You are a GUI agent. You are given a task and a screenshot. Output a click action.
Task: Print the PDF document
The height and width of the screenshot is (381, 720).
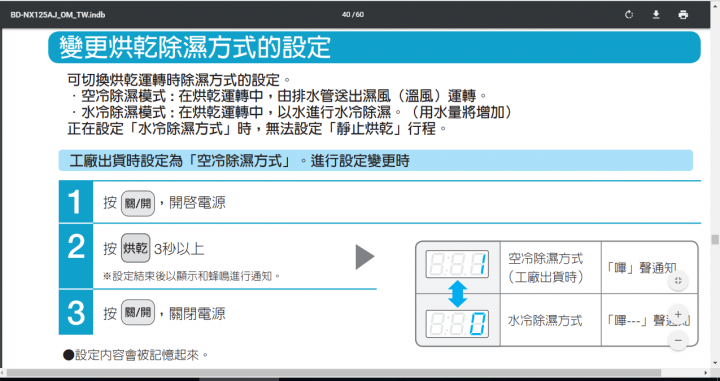point(683,15)
